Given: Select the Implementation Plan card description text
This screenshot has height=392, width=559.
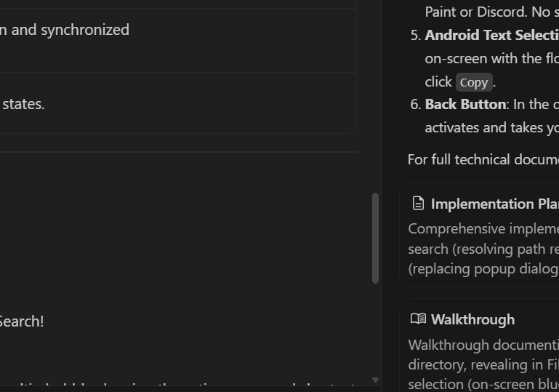Looking at the screenshot, I should coord(483,249).
